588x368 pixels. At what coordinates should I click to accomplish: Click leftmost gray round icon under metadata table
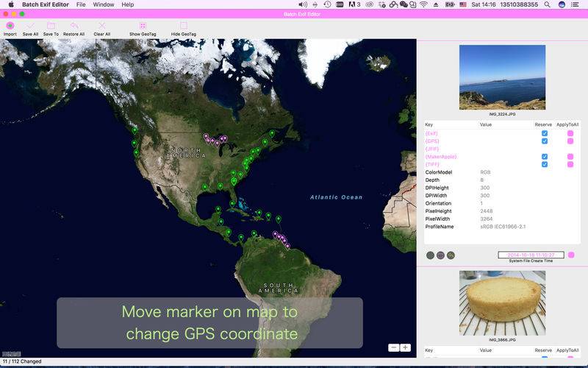point(430,255)
